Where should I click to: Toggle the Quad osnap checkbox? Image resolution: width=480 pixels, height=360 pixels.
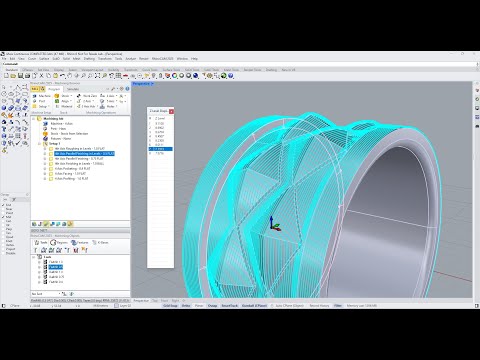[4, 237]
